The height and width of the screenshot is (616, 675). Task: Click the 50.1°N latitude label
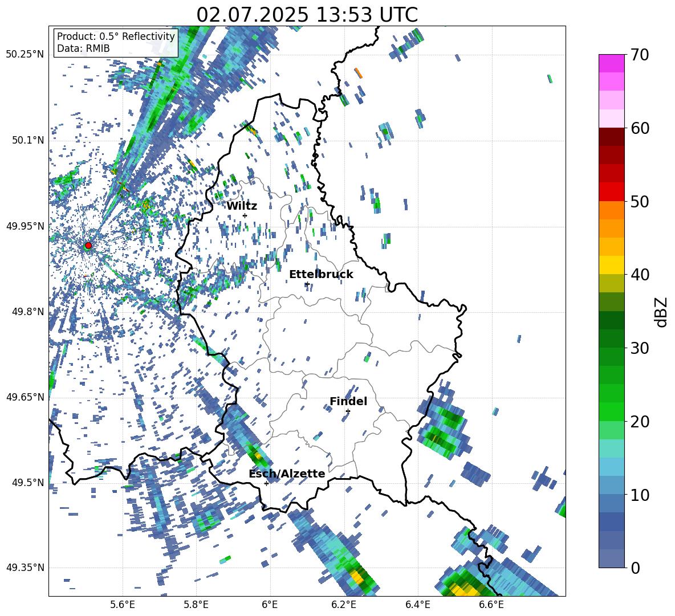[x=28, y=140]
